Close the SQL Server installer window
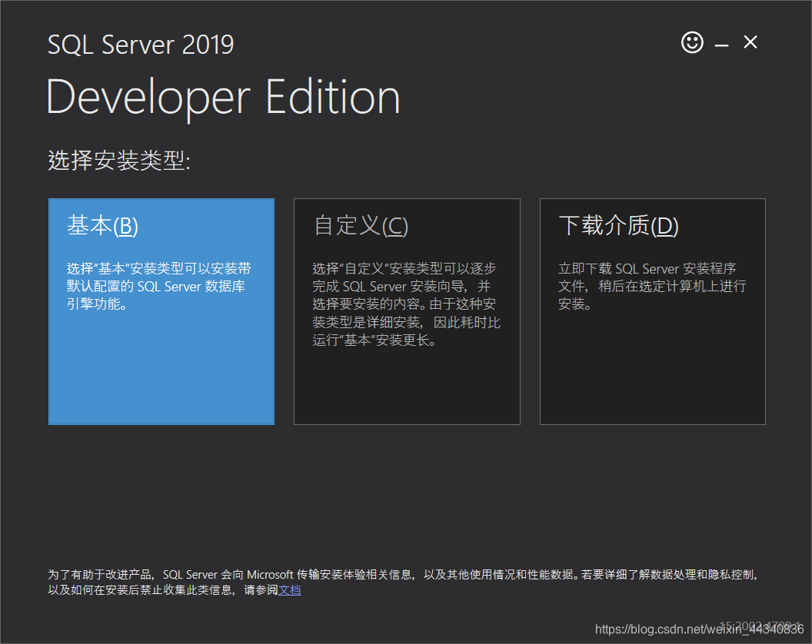 click(750, 42)
